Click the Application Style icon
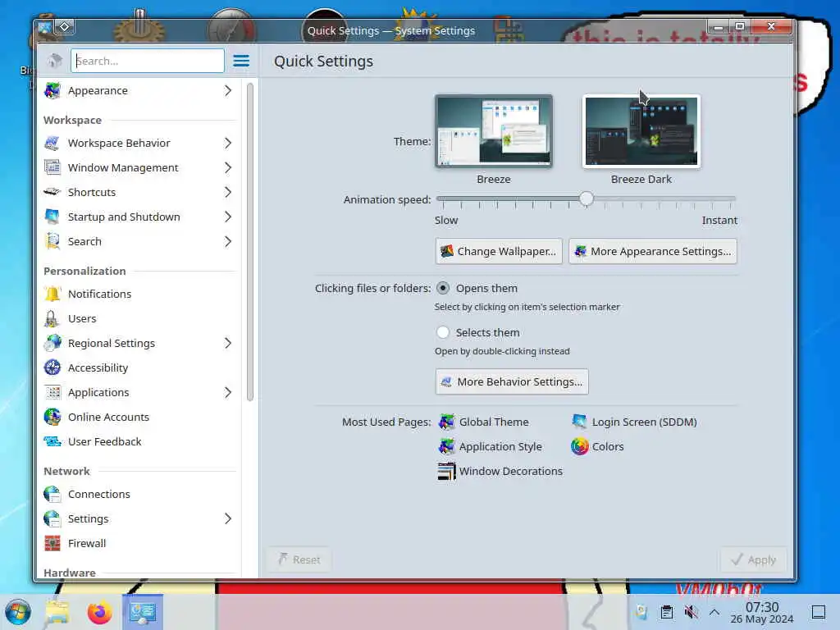Viewport: 840px width, 630px height. (447, 446)
